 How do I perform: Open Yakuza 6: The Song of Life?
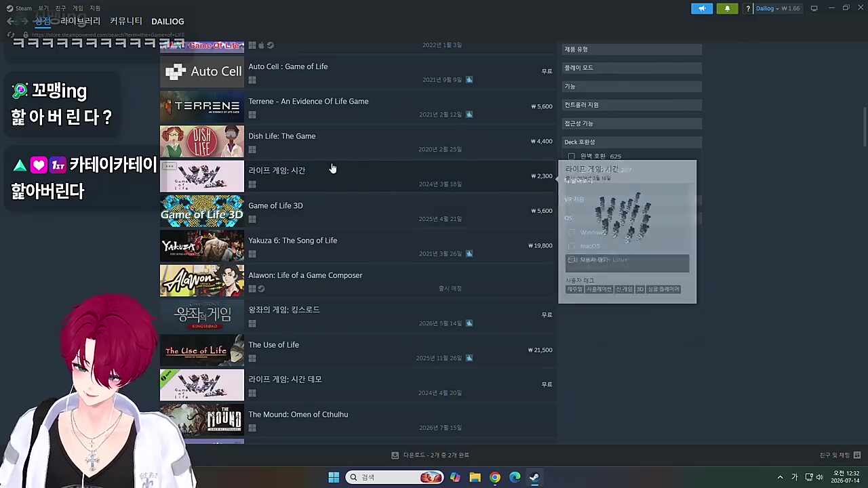[358, 245]
